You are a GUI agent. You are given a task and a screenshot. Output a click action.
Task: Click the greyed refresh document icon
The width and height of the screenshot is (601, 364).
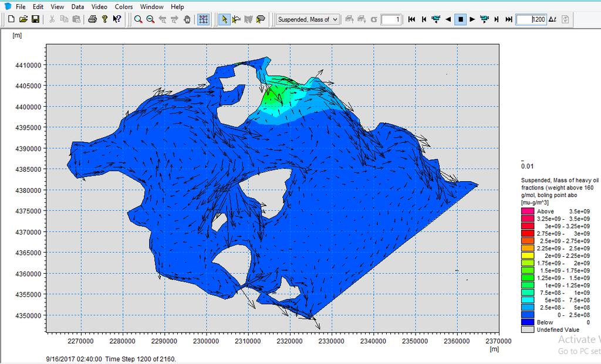click(565, 19)
